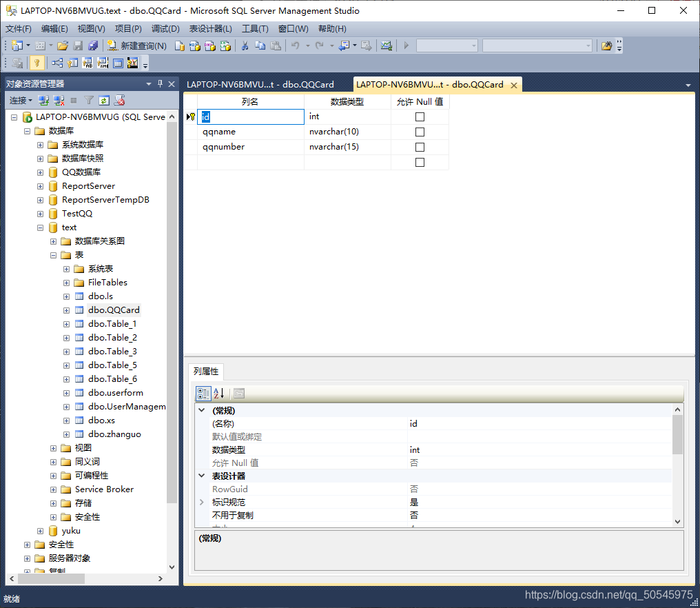Click the Refresh icon in Object Explorer
Image resolution: width=700 pixels, height=608 pixels.
103,101
